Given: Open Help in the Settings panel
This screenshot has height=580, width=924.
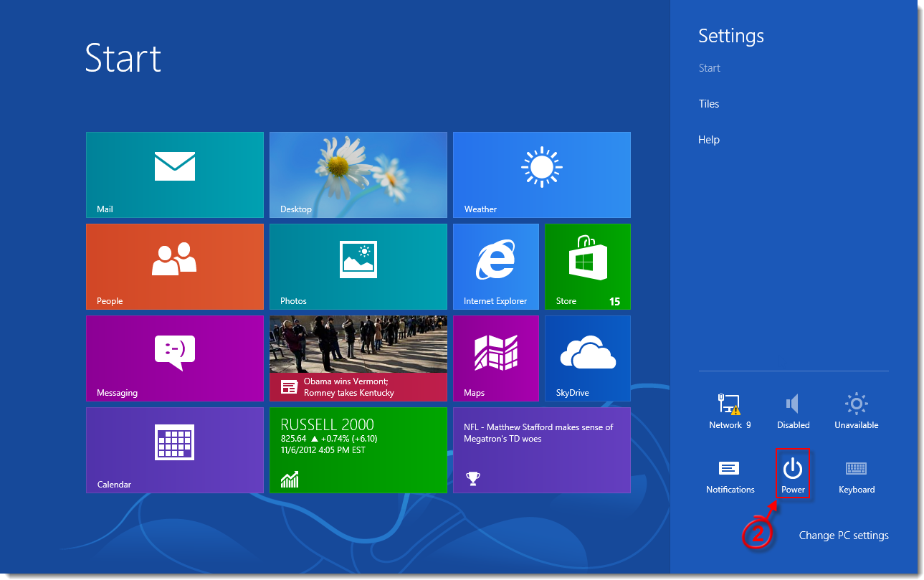Looking at the screenshot, I should click(709, 140).
